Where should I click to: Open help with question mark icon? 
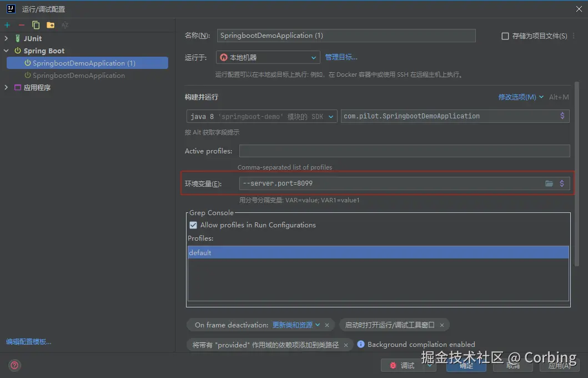(x=14, y=365)
